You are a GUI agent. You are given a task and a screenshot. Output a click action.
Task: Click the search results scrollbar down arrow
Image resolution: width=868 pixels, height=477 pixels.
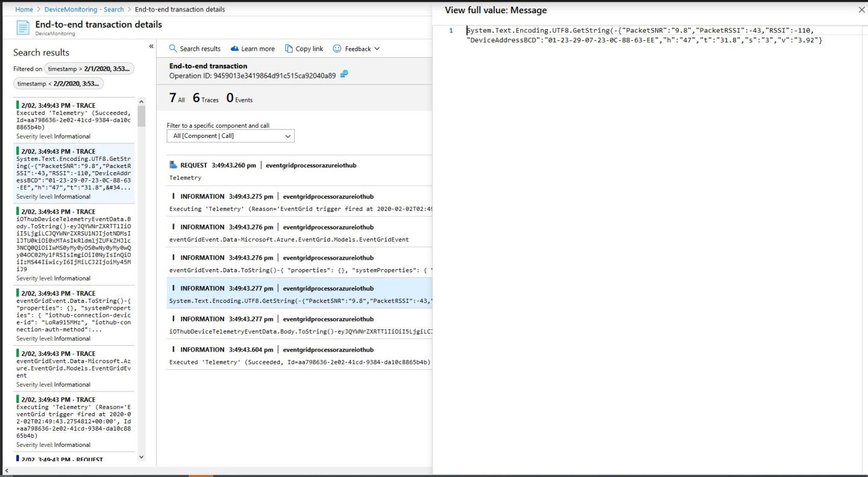click(x=142, y=457)
